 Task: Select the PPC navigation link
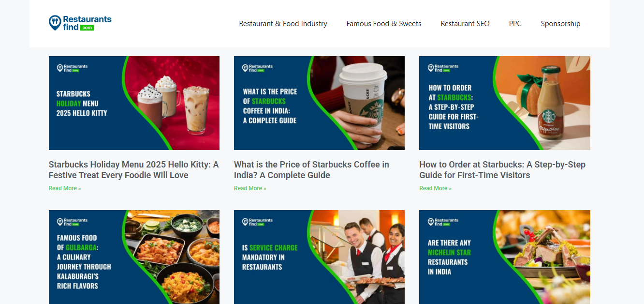[515, 24]
